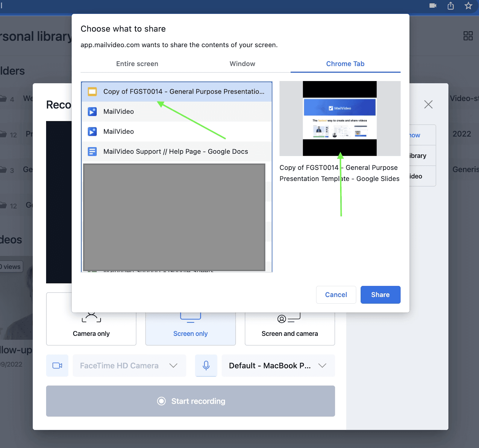Image resolution: width=479 pixels, height=448 pixels.
Task: Click the tab preview thumbnail
Action: point(340,118)
